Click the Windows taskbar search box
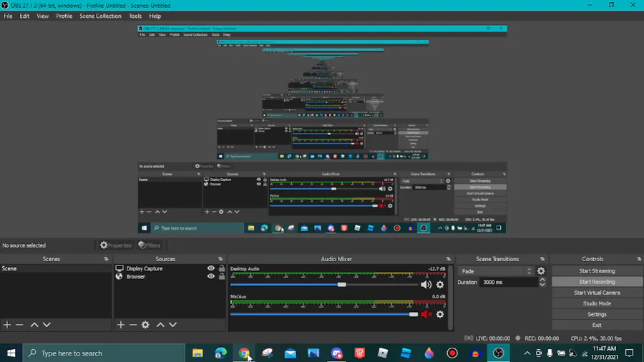 [x=104, y=353]
